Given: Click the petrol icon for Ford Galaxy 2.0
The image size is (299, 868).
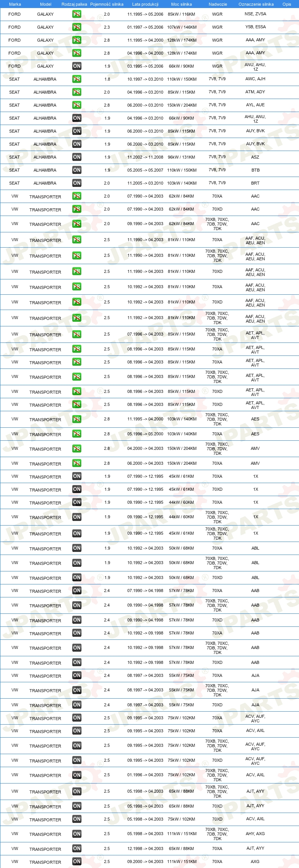Looking at the screenshot, I should 76,14.
